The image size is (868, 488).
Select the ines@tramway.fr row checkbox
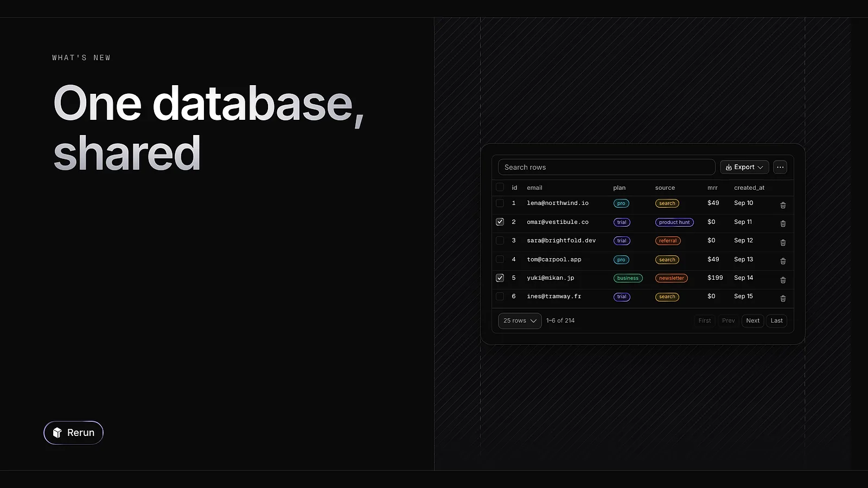pyautogui.click(x=500, y=296)
